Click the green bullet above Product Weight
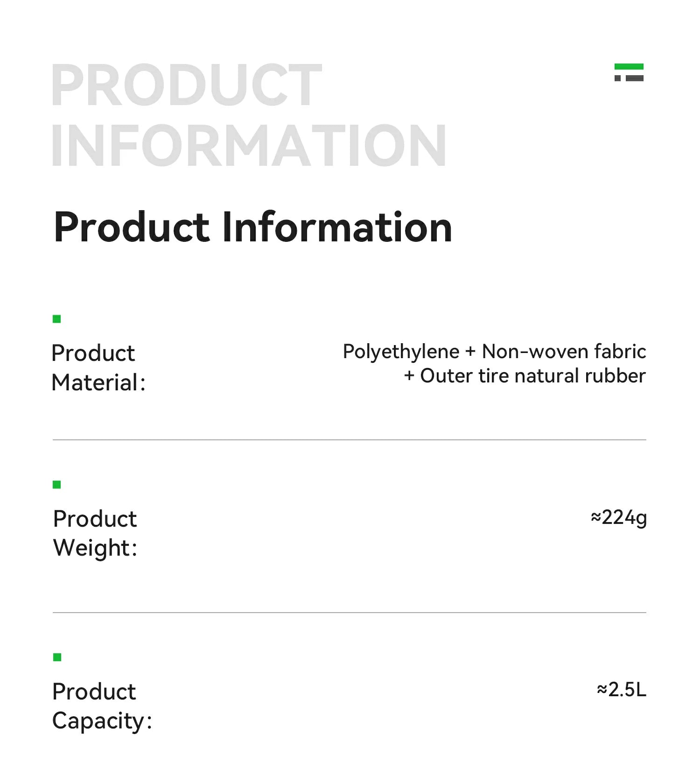 coord(57,485)
